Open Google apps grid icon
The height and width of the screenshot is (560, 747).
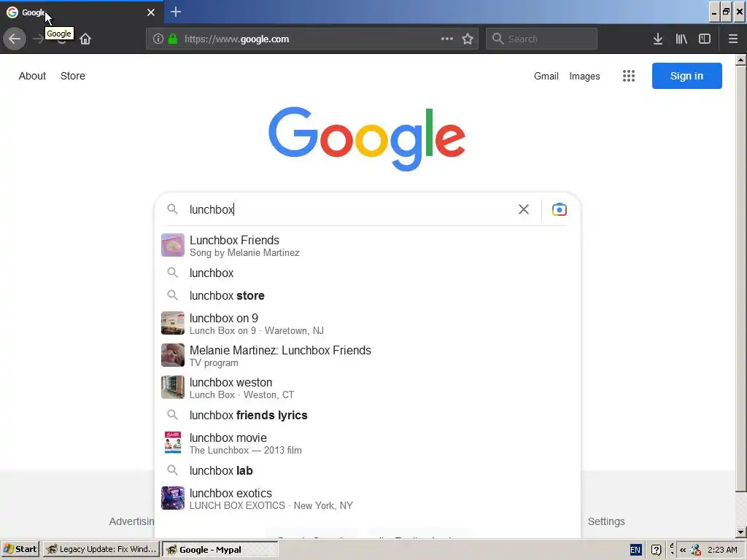pos(628,76)
